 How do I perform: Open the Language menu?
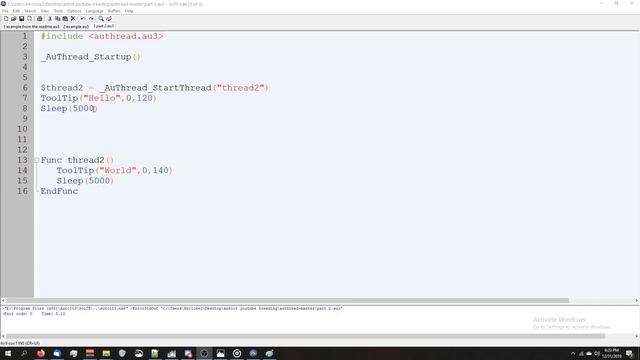[95, 11]
